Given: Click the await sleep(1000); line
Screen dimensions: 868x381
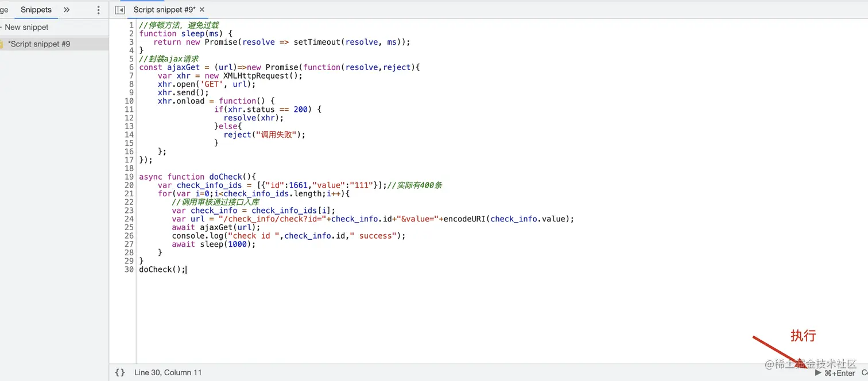Looking at the screenshot, I should pyautogui.click(x=214, y=244).
